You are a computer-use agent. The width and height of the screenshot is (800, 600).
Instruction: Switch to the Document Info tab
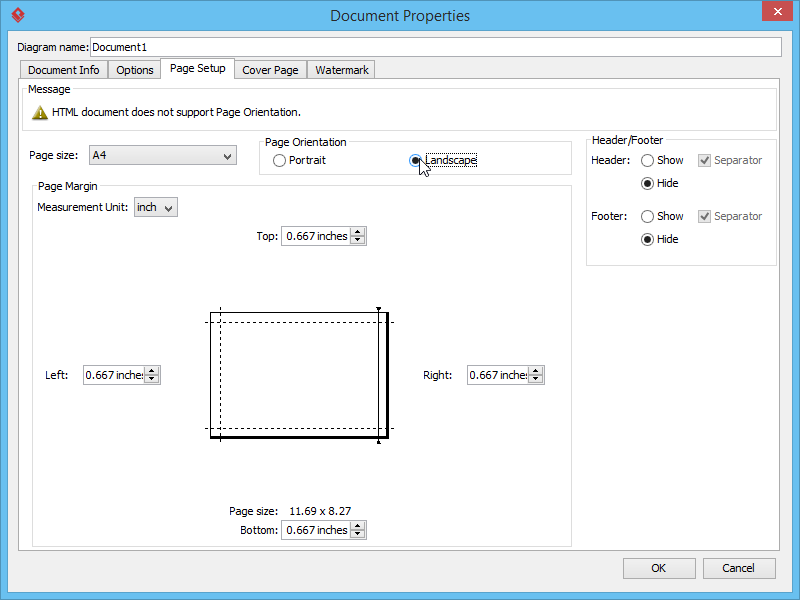click(64, 70)
